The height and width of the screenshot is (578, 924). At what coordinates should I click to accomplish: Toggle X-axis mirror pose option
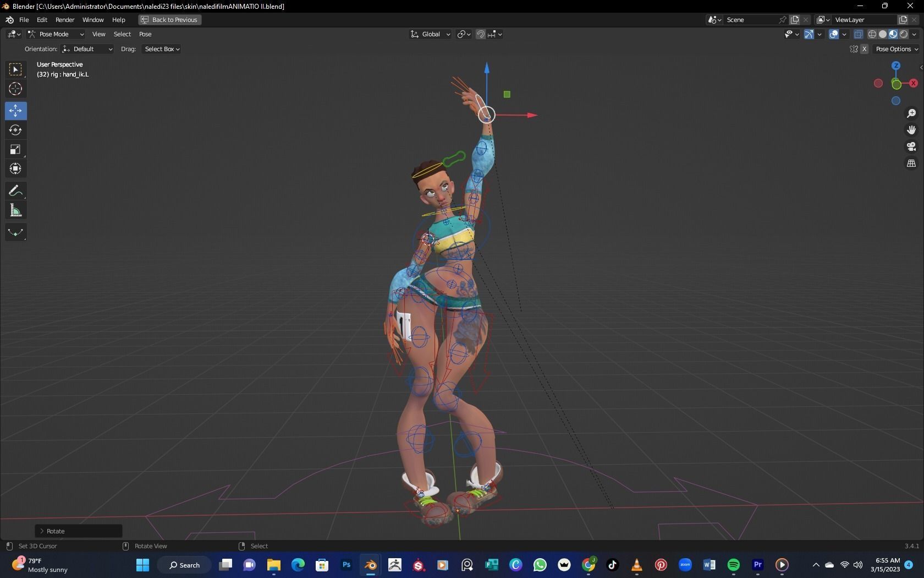pyautogui.click(x=865, y=49)
